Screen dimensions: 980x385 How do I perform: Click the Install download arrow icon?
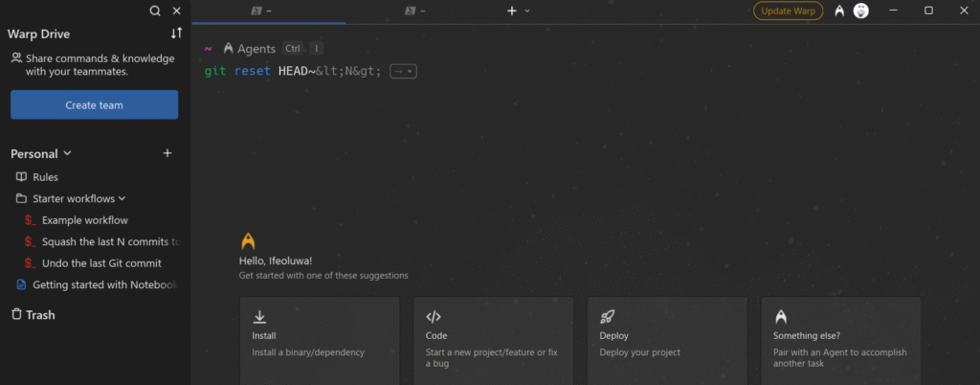click(260, 317)
